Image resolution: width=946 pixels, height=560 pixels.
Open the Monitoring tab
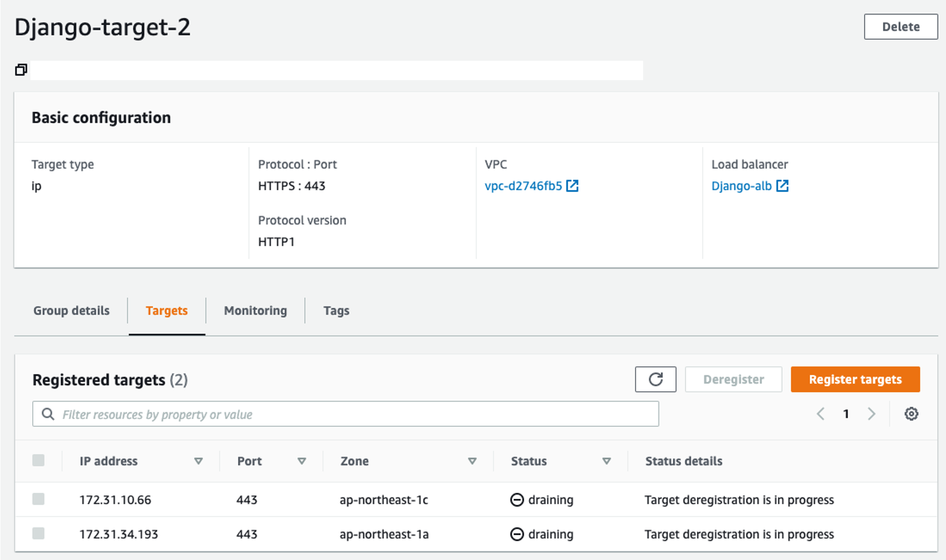pyautogui.click(x=255, y=311)
